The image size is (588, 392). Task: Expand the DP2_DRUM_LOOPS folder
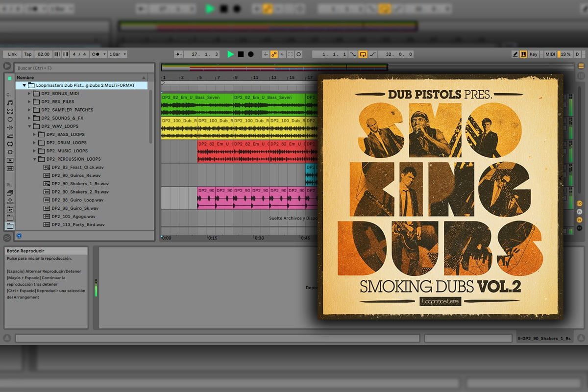click(x=35, y=143)
